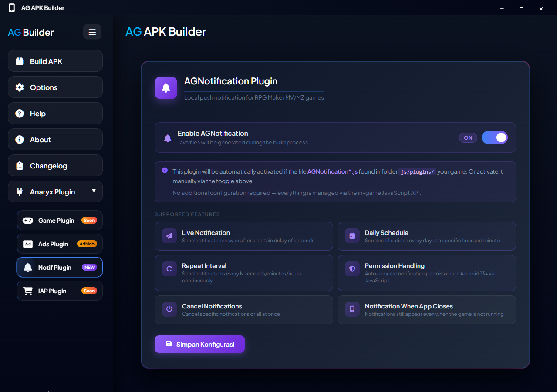Click the Cancel Notifications feature title
This screenshot has height=392, width=557.
pos(212,306)
